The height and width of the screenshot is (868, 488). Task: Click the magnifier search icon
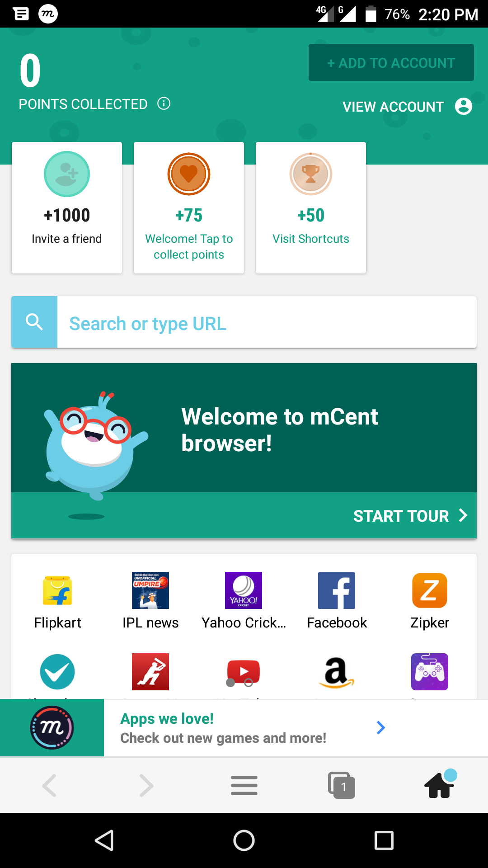(34, 322)
